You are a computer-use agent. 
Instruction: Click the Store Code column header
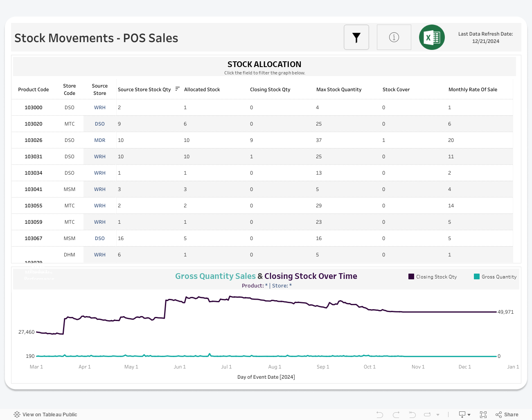coord(70,90)
